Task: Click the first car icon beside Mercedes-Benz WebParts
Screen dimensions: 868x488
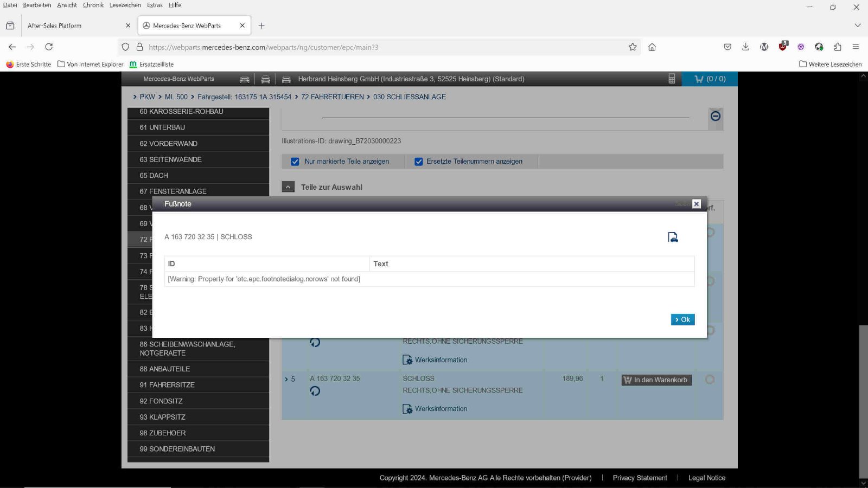Action: click(245, 79)
